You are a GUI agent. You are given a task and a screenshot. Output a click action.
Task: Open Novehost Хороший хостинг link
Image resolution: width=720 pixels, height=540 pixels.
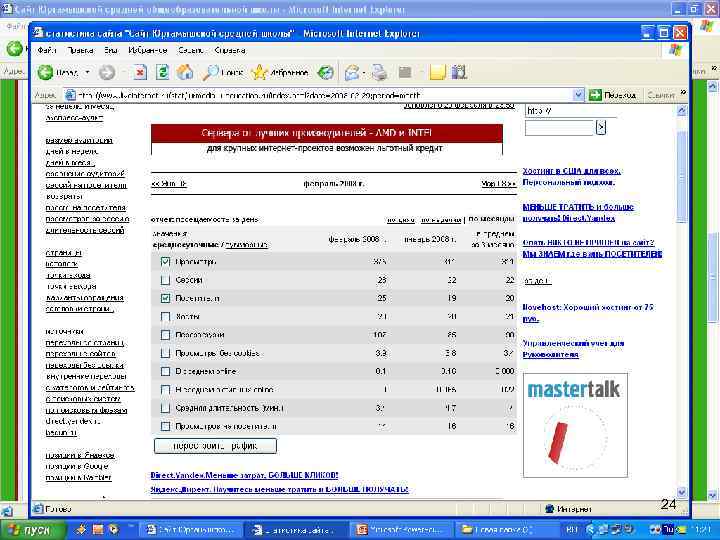coord(588,313)
